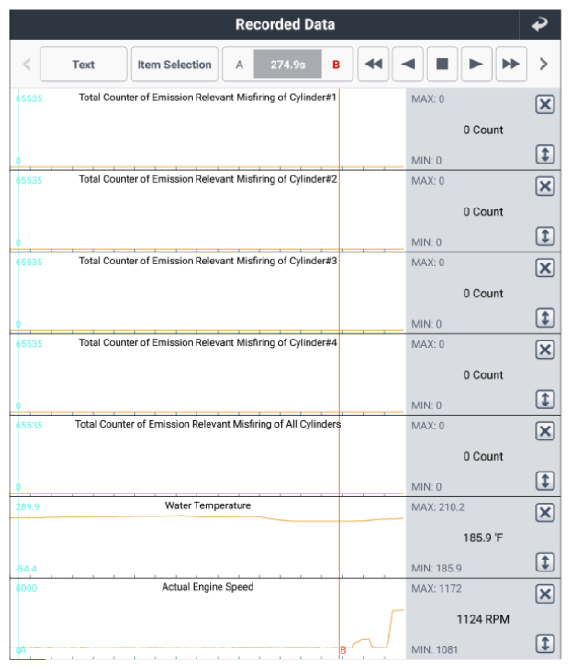Screen dimensions: 571x669
Task: Click the red B marker on timeline
Action: 343,651
